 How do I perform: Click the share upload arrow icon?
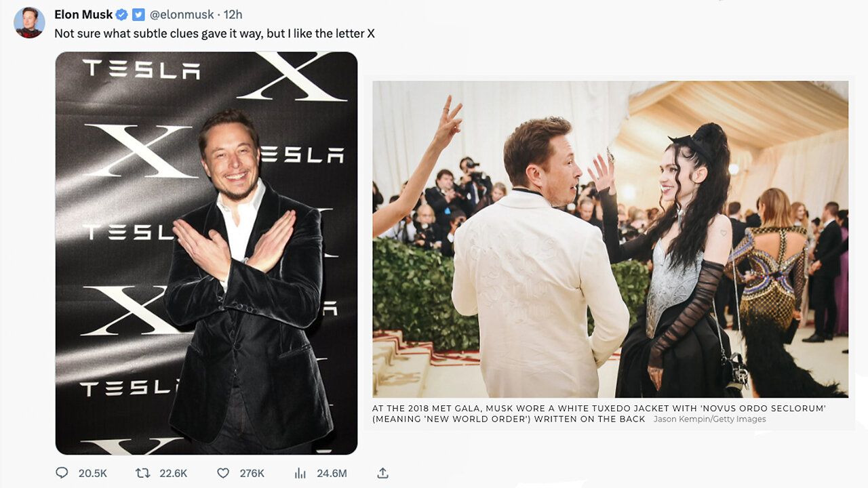click(x=382, y=473)
